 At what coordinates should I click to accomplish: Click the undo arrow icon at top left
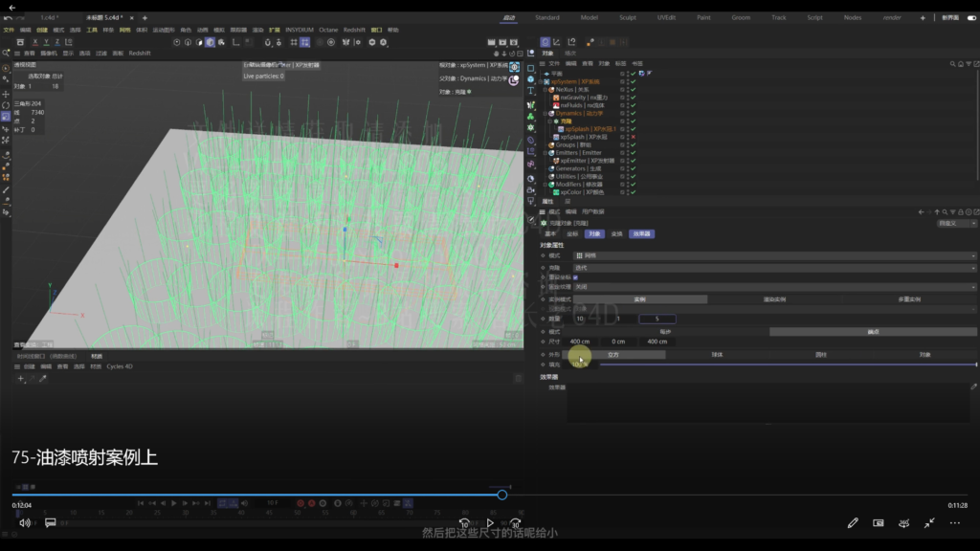(8, 18)
